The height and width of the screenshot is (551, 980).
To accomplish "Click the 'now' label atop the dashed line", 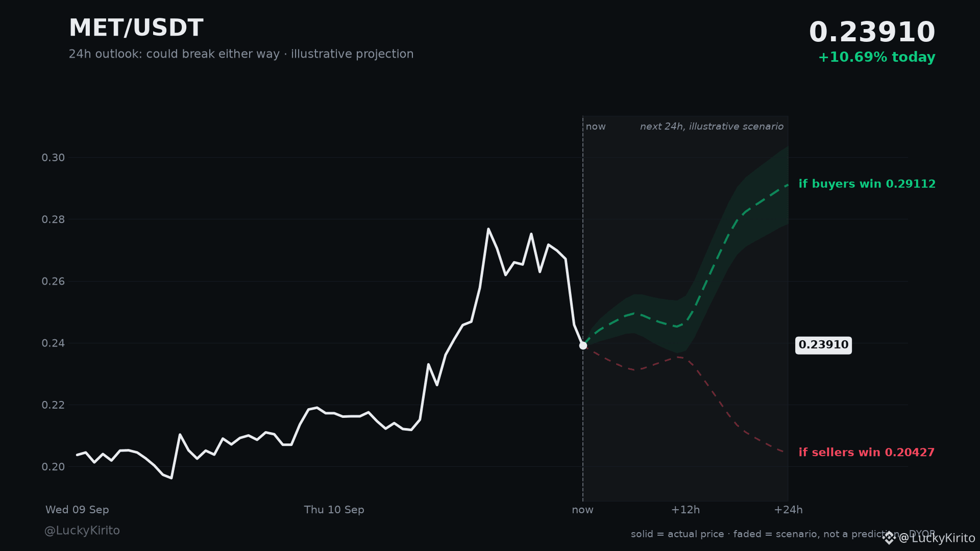I will click(596, 127).
